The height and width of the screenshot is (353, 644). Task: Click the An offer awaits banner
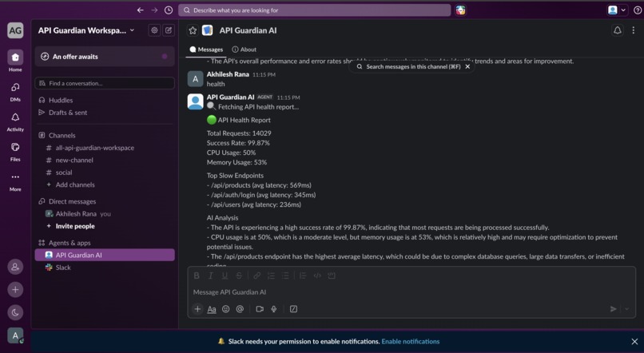pyautogui.click(x=105, y=57)
